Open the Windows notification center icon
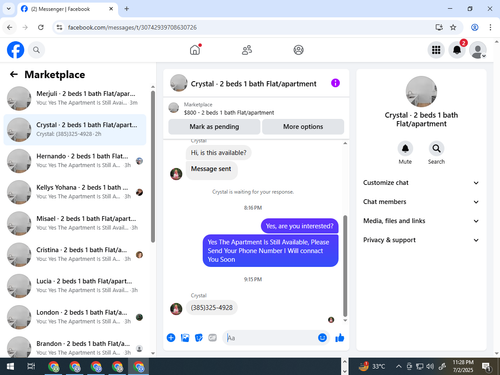 [x=487, y=367]
